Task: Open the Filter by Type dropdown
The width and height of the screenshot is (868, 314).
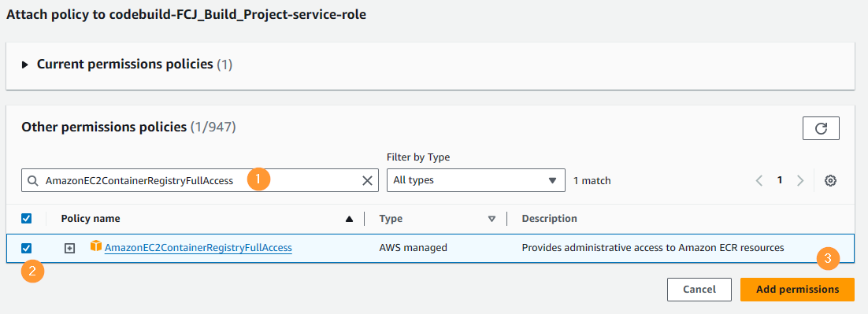Action: [x=476, y=180]
